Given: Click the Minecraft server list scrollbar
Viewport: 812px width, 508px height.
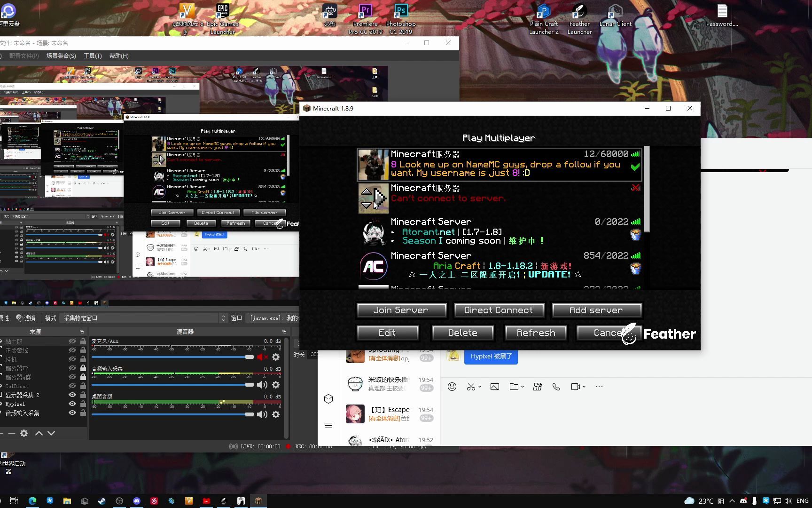Looking at the screenshot, I should (x=647, y=189).
